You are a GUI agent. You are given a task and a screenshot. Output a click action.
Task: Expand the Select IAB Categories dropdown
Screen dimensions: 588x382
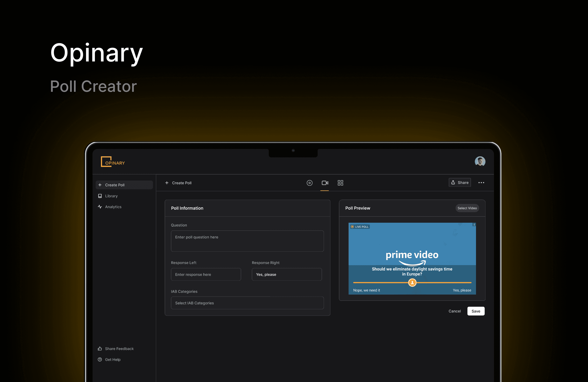(247, 303)
